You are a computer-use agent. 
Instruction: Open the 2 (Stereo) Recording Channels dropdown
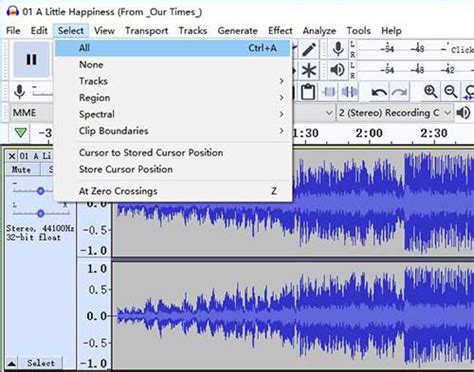[395, 113]
